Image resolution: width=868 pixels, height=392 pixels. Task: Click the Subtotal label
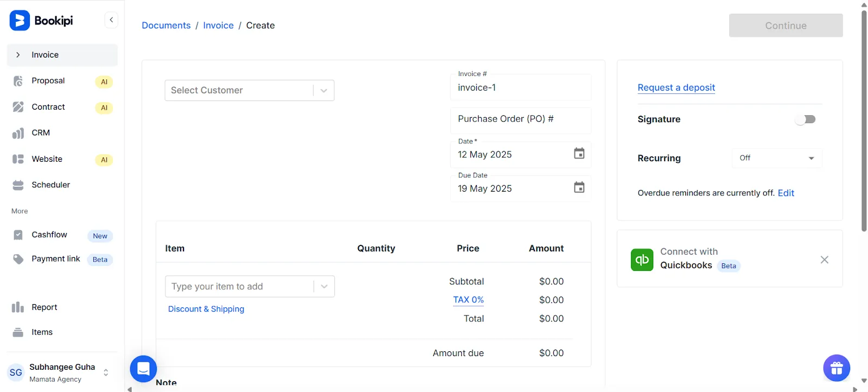467,281
